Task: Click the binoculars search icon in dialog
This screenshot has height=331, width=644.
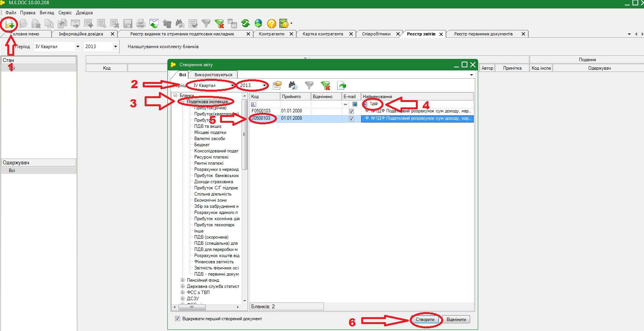Action: click(x=293, y=85)
